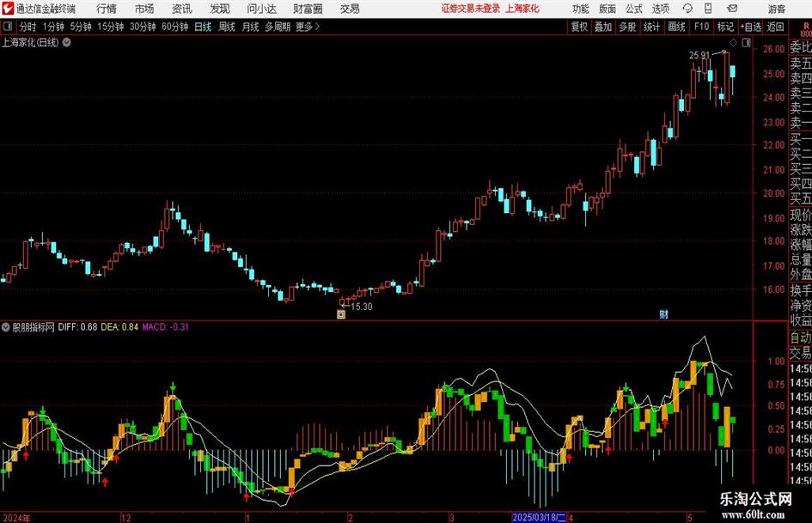Click the 复权 toolbar button

pos(579,27)
